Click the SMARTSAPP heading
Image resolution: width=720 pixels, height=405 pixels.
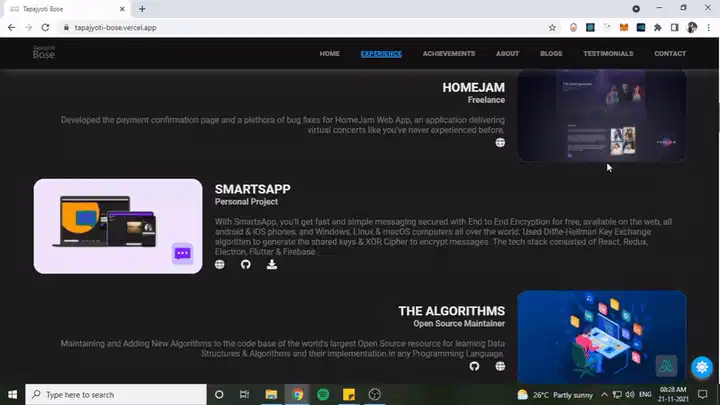[253, 189]
